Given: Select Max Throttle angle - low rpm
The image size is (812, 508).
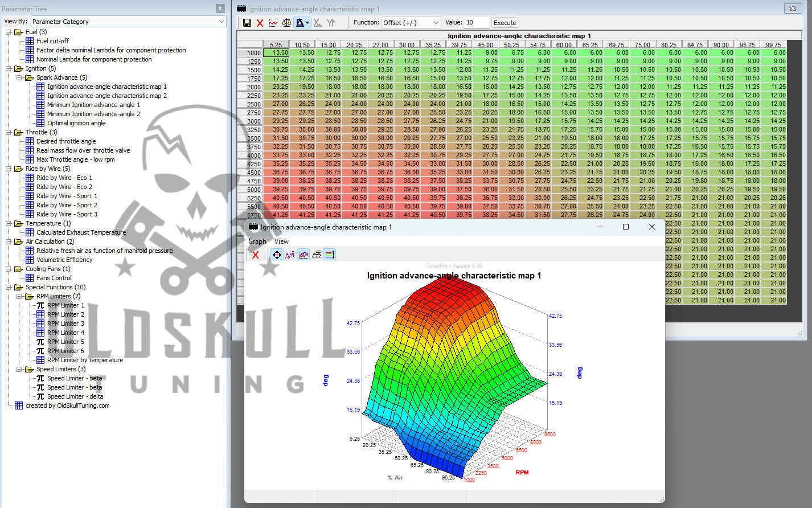Looking at the screenshot, I should coord(75,159).
